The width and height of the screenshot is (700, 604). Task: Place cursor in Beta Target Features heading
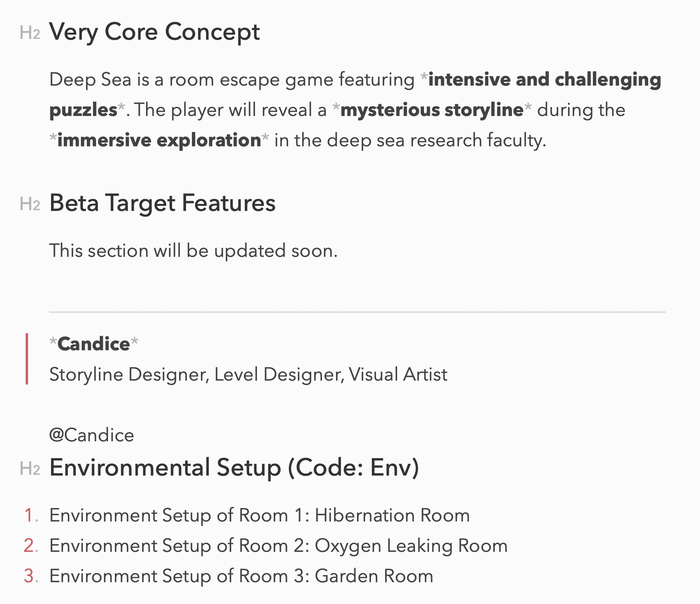162,203
